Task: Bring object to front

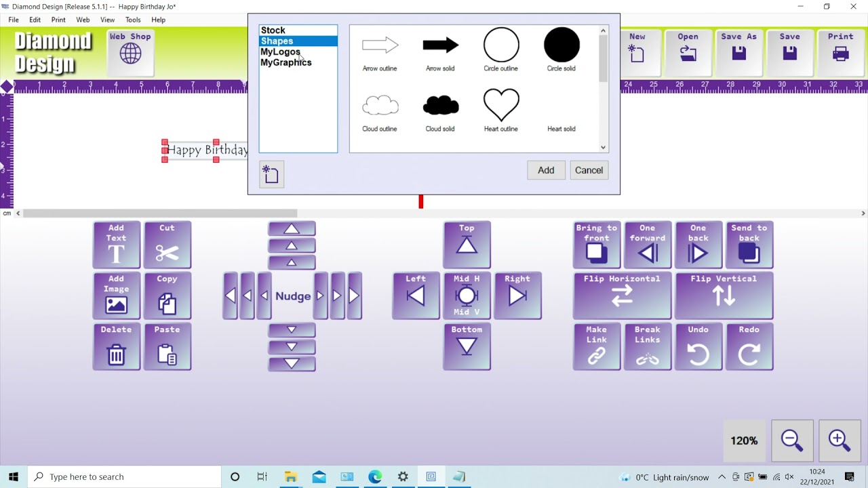Action: click(597, 245)
